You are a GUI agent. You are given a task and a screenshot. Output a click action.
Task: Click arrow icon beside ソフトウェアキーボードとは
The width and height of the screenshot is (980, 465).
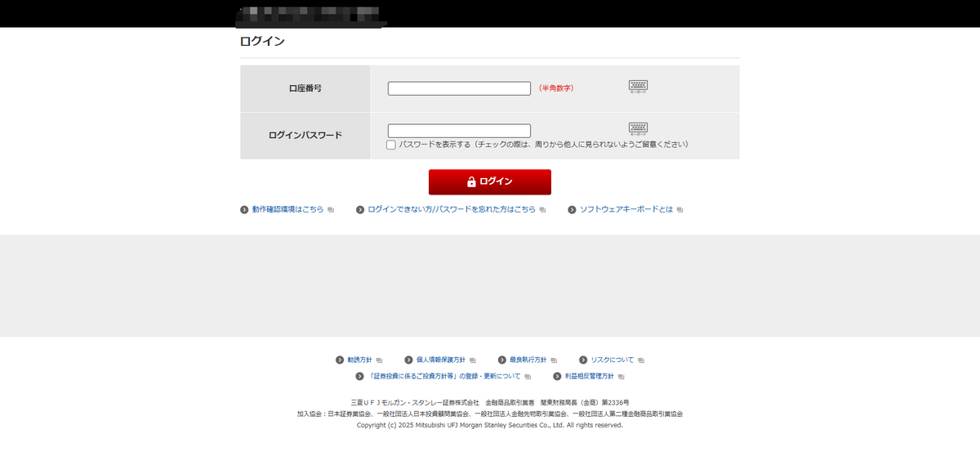click(572, 209)
